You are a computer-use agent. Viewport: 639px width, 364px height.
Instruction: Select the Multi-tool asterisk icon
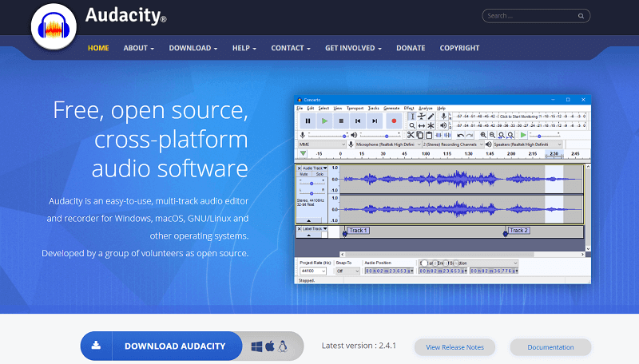431,126
